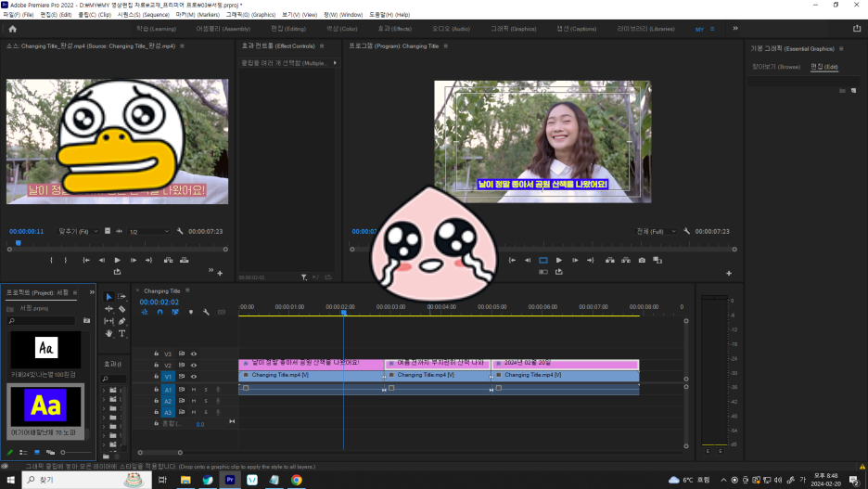This screenshot has height=489, width=868.
Task: Play in the Program monitor
Action: (x=558, y=261)
